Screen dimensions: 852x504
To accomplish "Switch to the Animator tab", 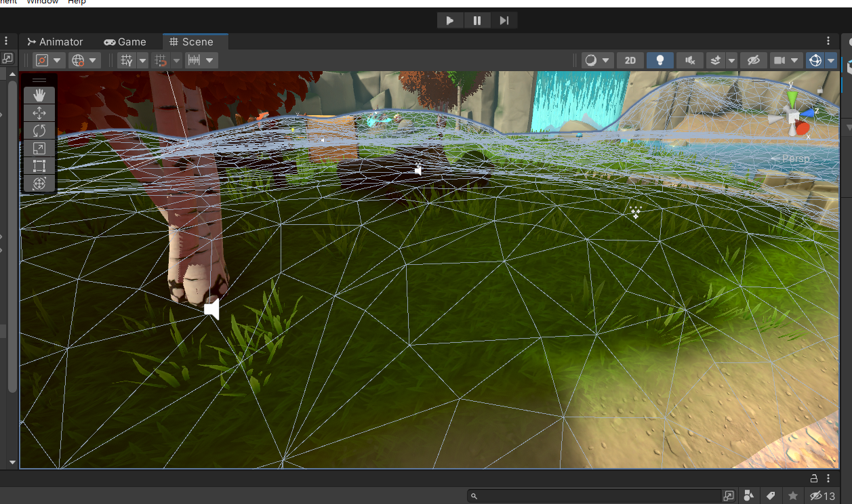I will (x=55, y=42).
